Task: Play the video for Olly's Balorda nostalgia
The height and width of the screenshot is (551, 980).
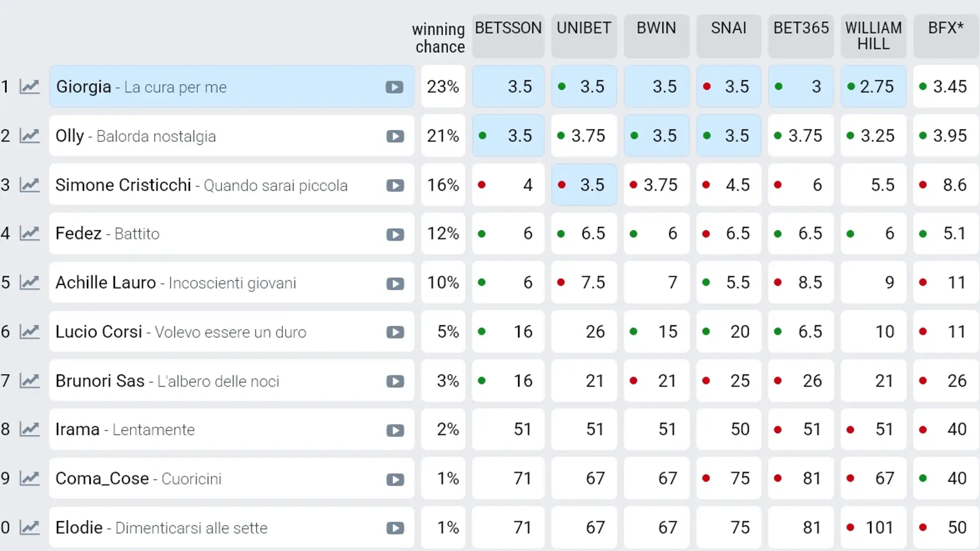Action: (395, 136)
